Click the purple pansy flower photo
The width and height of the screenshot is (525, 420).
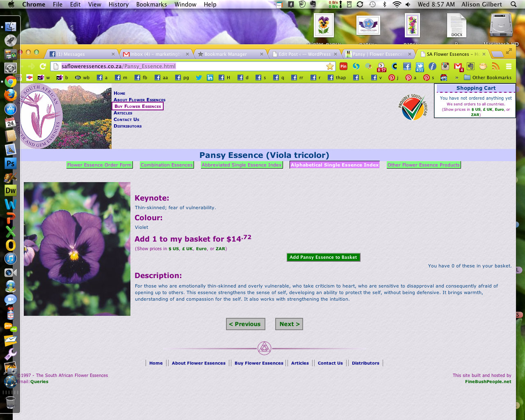(x=77, y=249)
